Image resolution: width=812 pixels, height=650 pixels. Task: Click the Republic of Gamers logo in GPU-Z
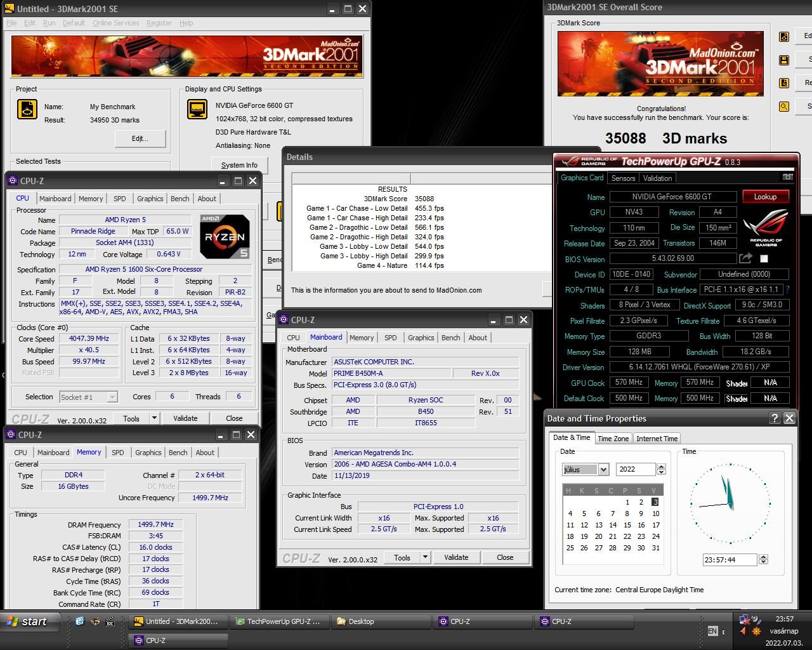[x=766, y=228]
